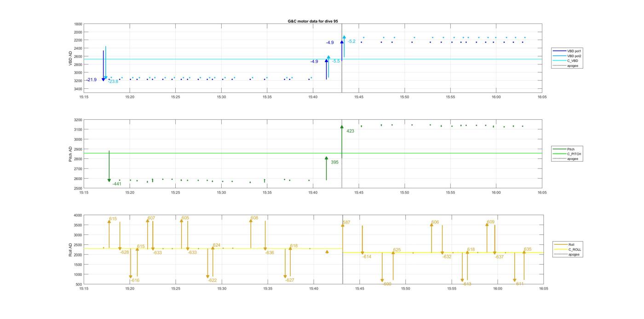Click the 'Pitch AD' y-axis label
644x319 pixels.
[x=71, y=154]
